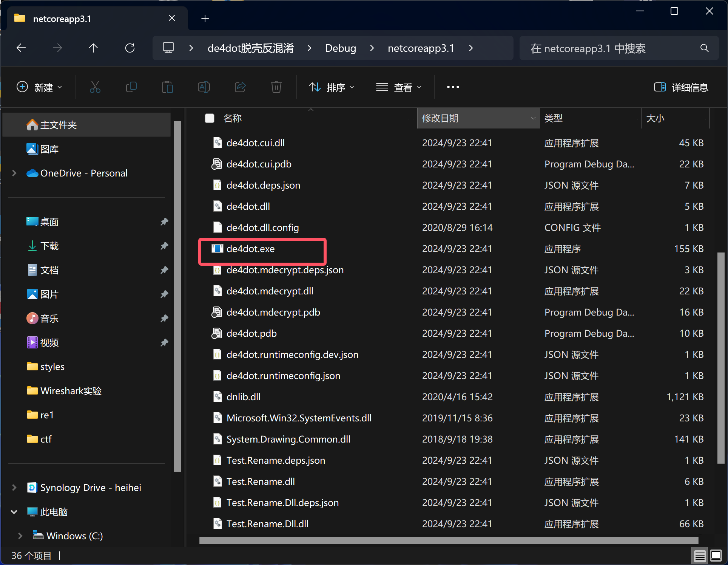The width and height of the screenshot is (728, 565).
Task: Click the search magnifier icon
Action: pos(704,48)
